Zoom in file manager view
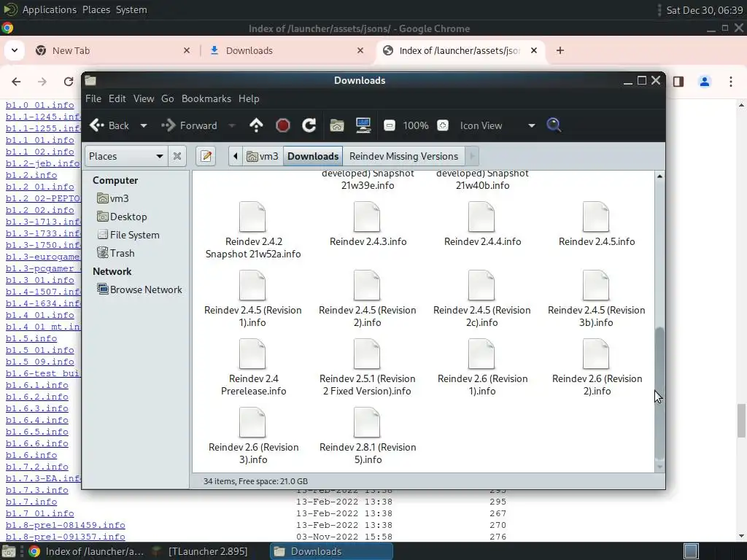 [x=443, y=125]
